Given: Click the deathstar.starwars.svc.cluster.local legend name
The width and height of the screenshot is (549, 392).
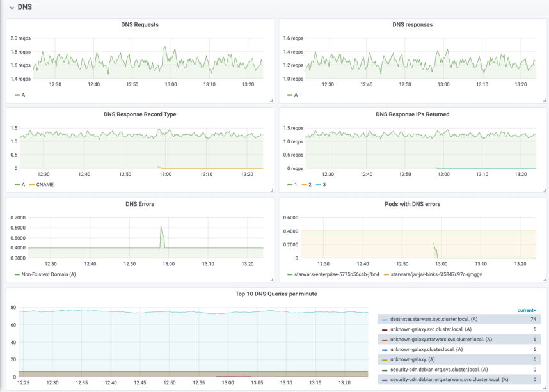Looking at the screenshot, I should pyautogui.click(x=434, y=319).
